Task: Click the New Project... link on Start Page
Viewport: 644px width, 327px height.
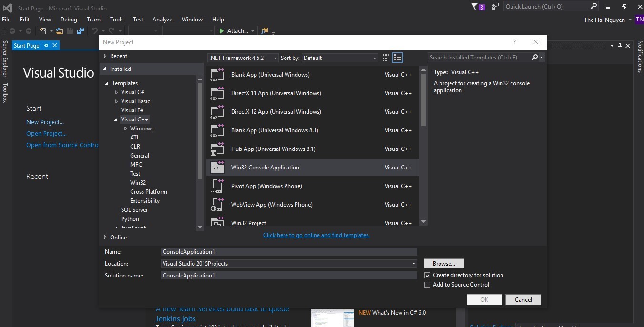Action: 45,122
